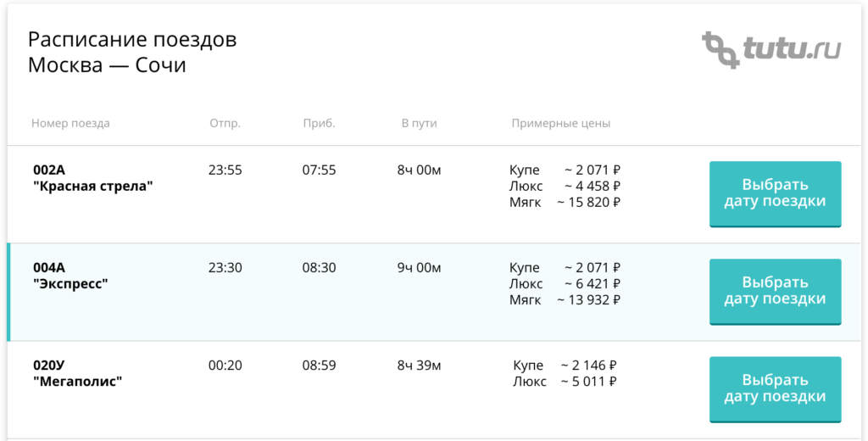The width and height of the screenshot is (868, 441).
Task: Open train 020У Мегаполис details
Action: point(77,373)
